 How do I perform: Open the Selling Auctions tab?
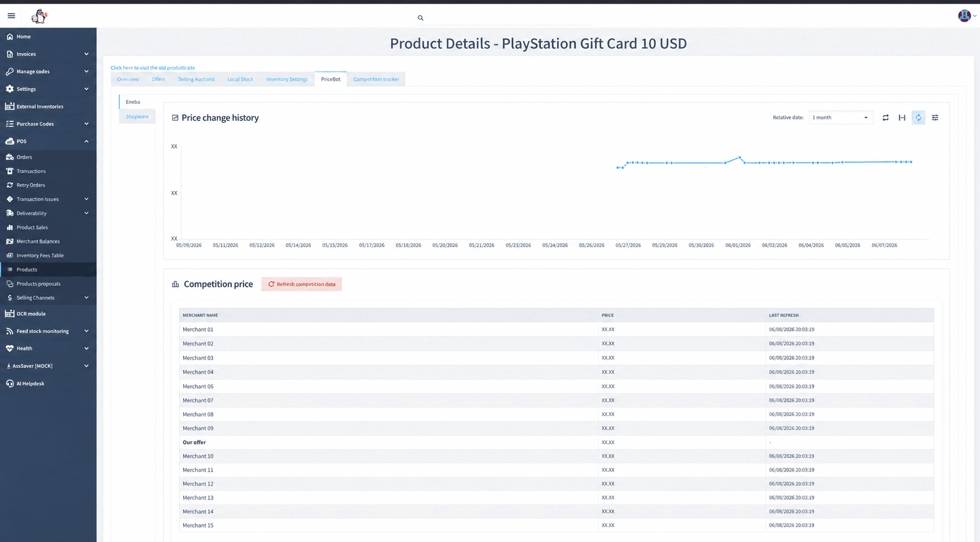[x=196, y=79]
